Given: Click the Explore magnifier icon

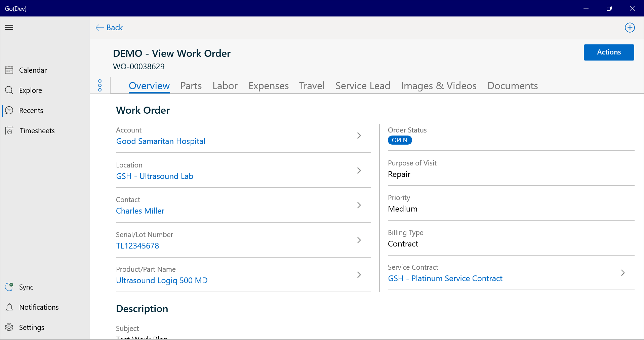Looking at the screenshot, I should click(x=9, y=90).
